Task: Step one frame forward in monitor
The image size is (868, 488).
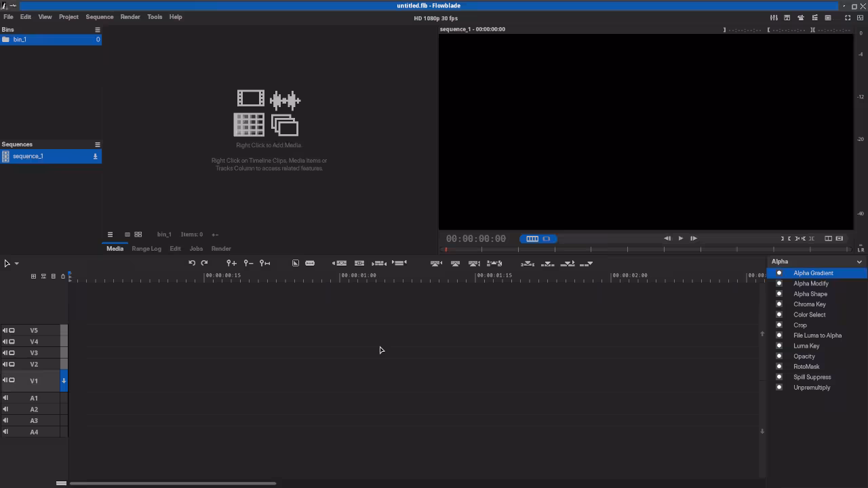Action: pyautogui.click(x=693, y=239)
